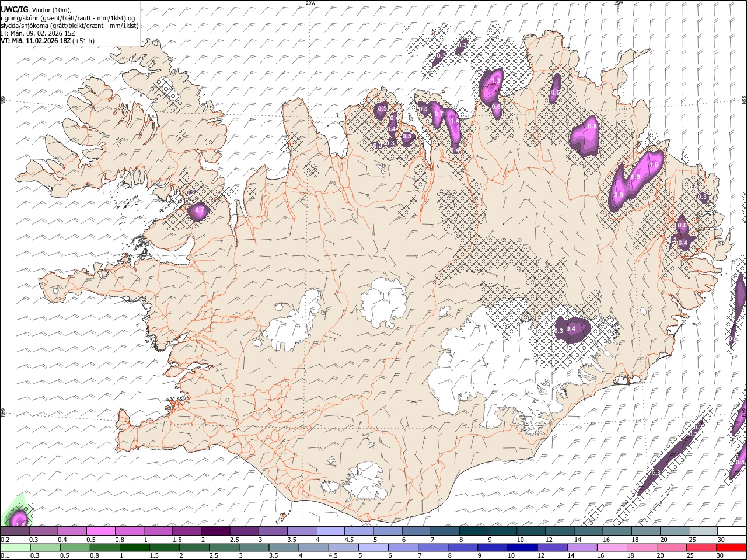Select the 'Vindur (10m)' header text

pyautogui.click(x=51, y=10)
